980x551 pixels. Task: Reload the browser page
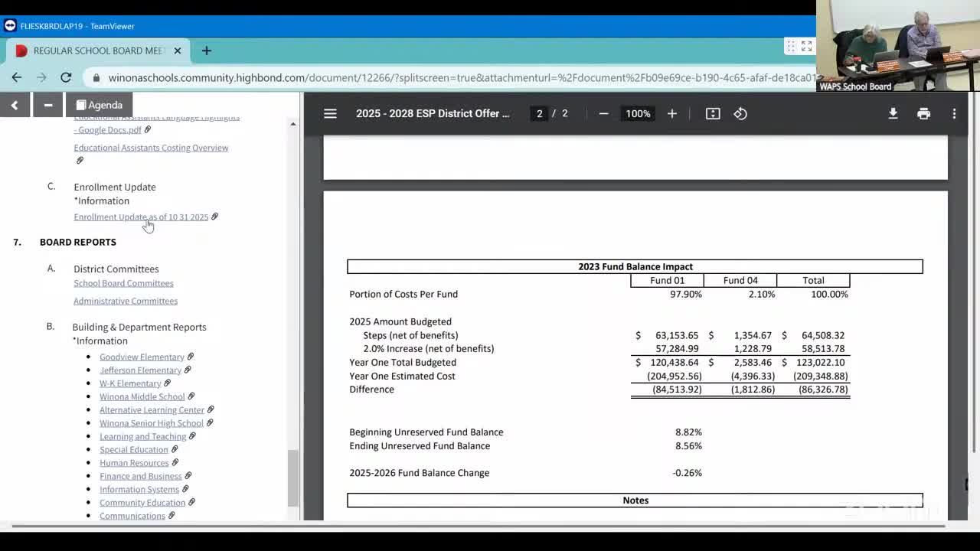pyautogui.click(x=66, y=77)
